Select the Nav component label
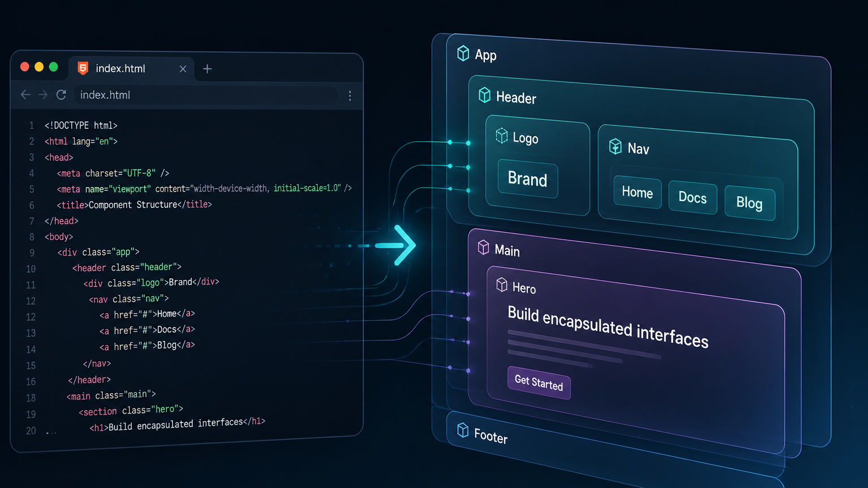 [639, 149]
